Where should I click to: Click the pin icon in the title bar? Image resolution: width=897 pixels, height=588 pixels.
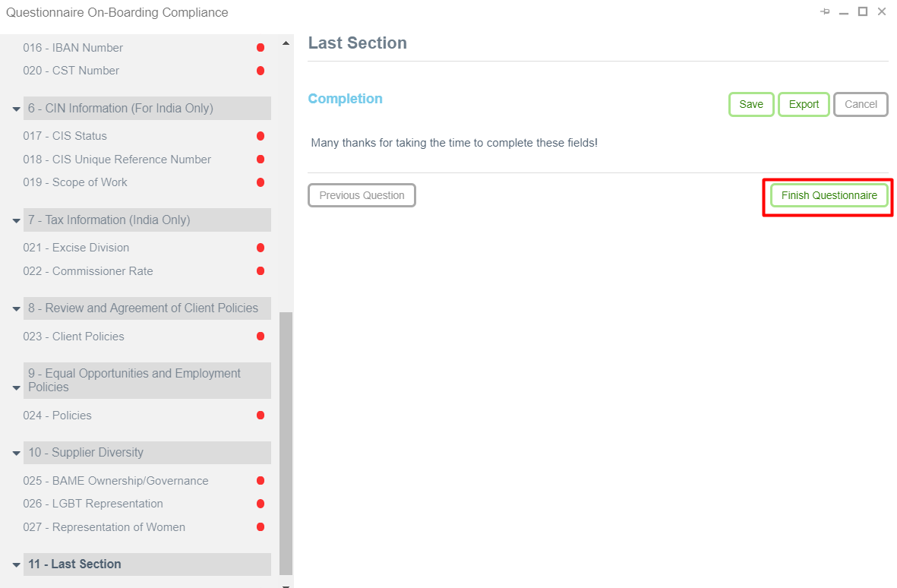pyautogui.click(x=825, y=11)
